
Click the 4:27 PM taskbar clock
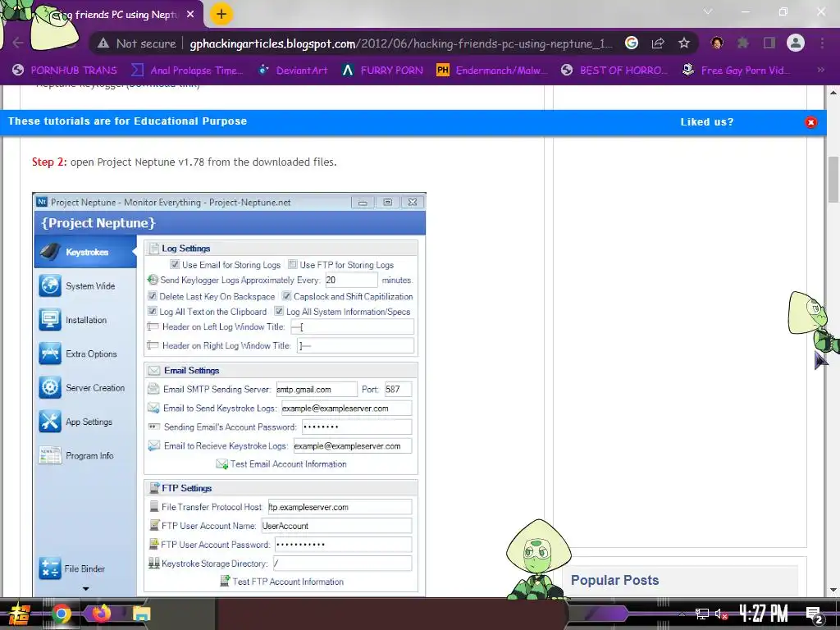[x=764, y=614]
